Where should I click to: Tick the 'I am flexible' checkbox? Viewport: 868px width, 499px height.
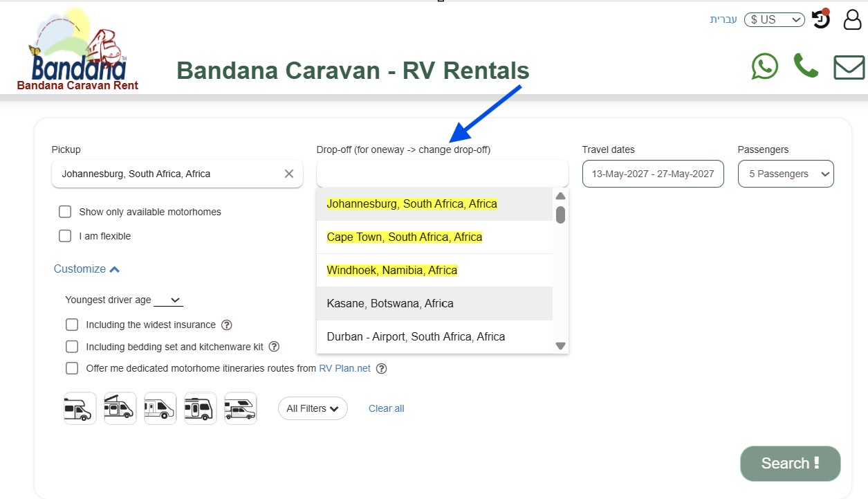point(66,236)
